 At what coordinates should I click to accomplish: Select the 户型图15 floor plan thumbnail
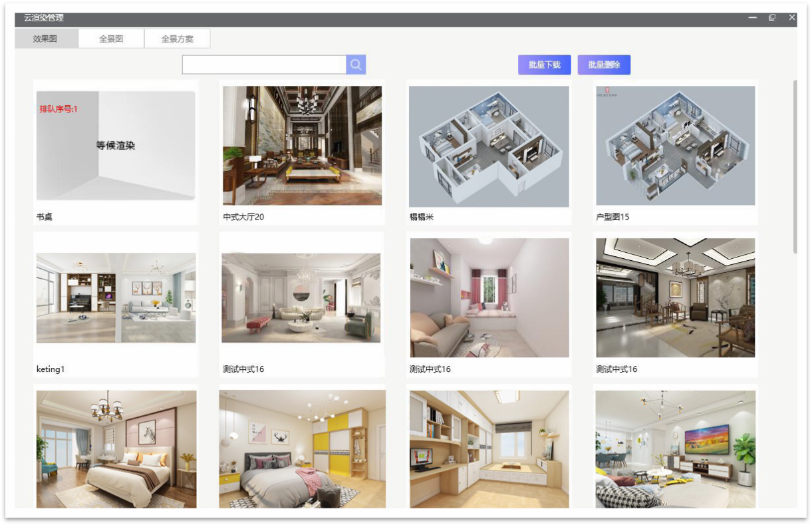676,146
